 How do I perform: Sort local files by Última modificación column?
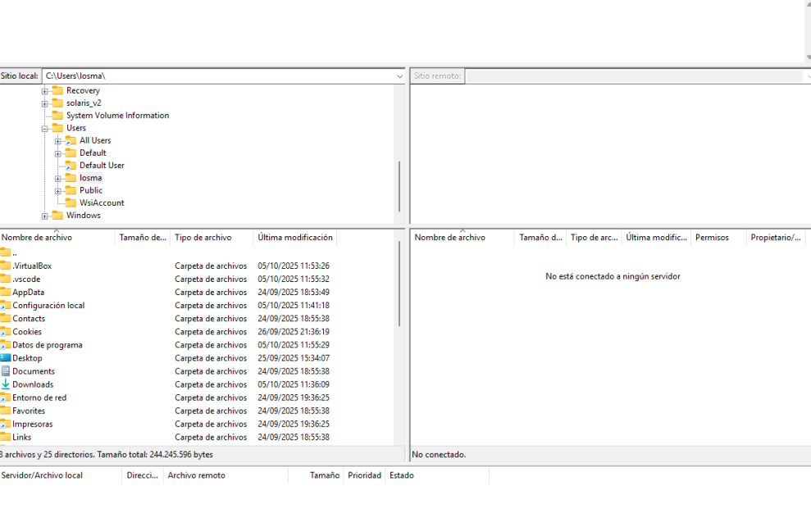click(295, 238)
